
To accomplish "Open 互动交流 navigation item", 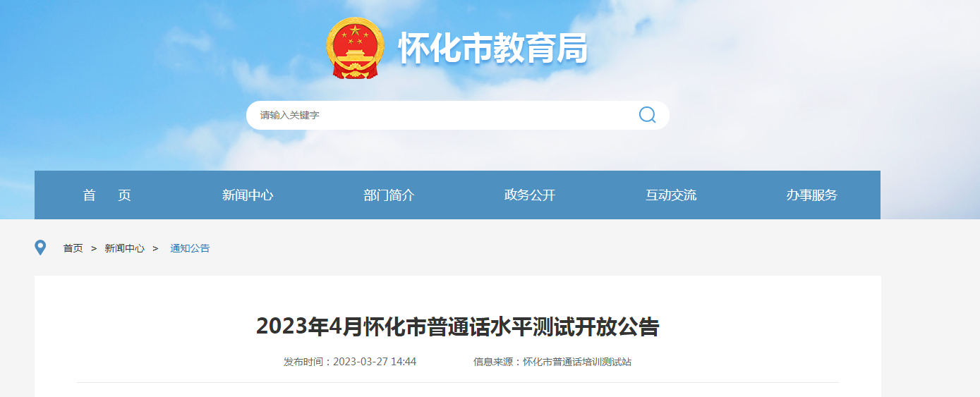I will (671, 195).
